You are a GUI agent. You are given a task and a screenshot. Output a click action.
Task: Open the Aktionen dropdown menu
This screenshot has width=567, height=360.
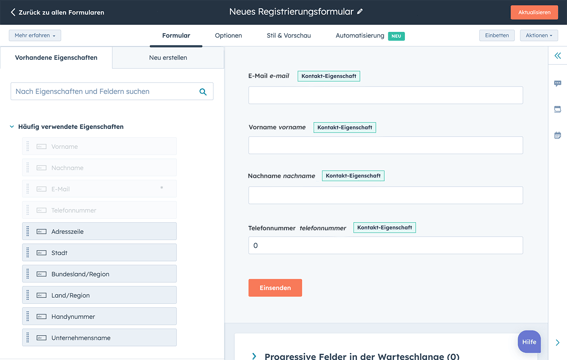(x=539, y=35)
